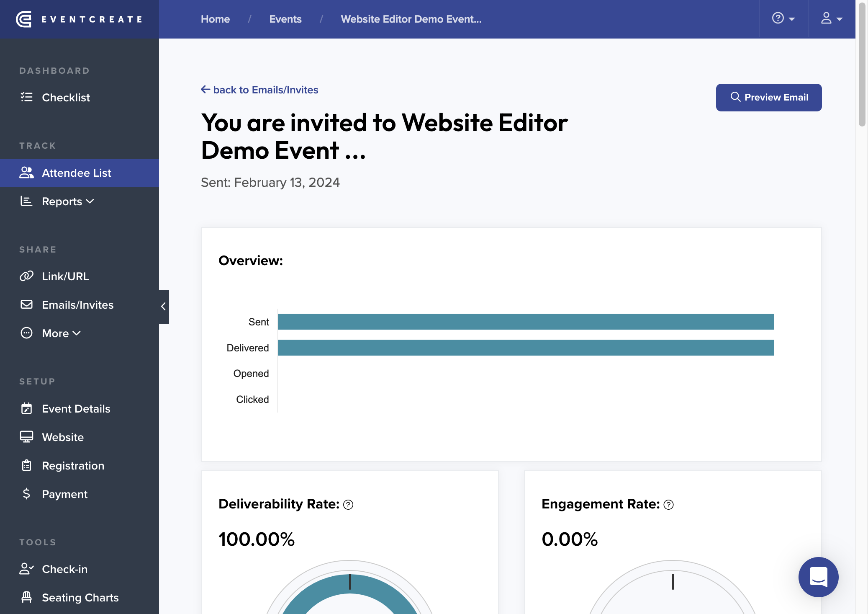Image resolution: width=868 pixels, height=614 pixels.
Task: Click the '100.00%' deliverability value
Action: click(x=257, y=539)
